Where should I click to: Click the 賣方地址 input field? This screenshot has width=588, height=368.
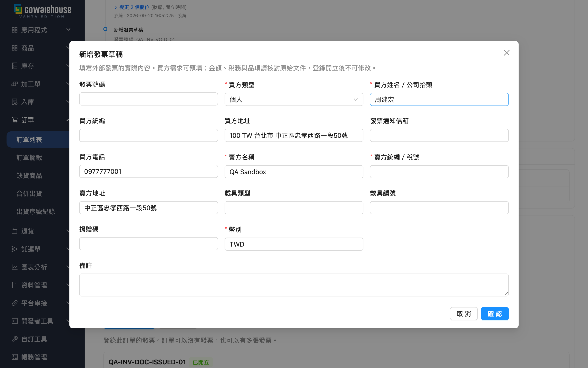click(148, 208)
